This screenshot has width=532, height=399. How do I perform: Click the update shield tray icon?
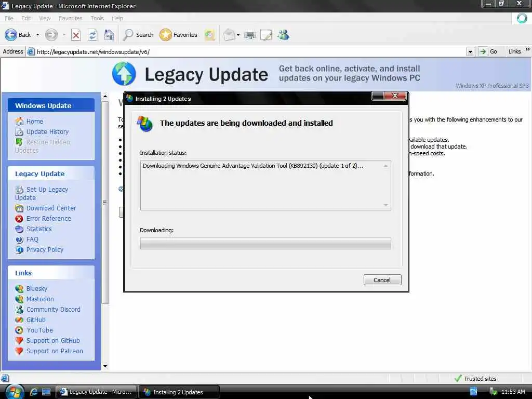click(493, 392)
